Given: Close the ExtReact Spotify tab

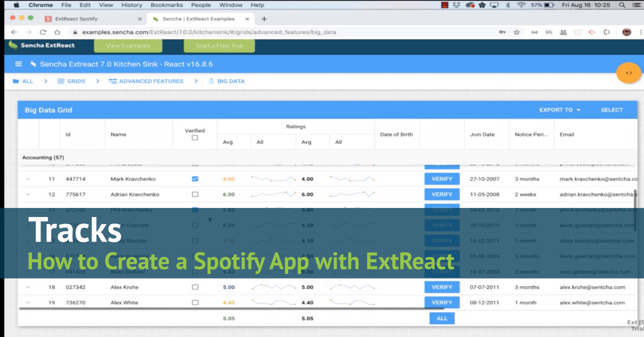Looking at the screenshot, I should [140, 19].
